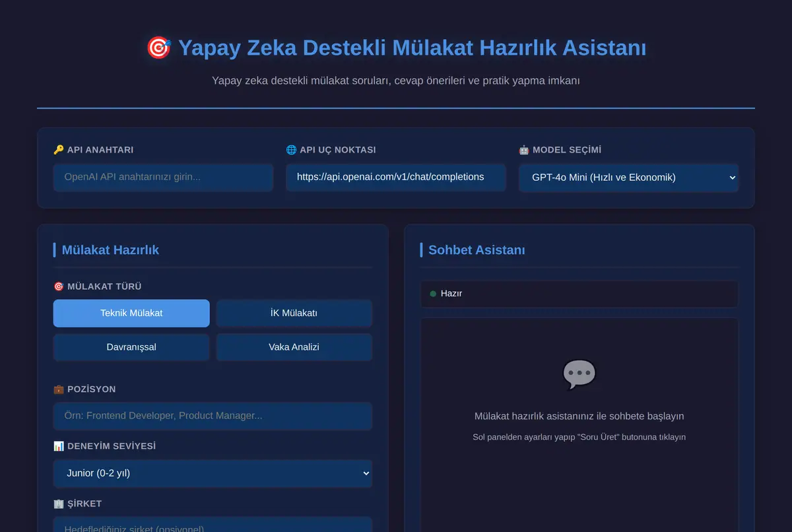The image size is (792, 532).
Task: Focus the OpenAI API key input field
Action: click(x=163, y=178)
